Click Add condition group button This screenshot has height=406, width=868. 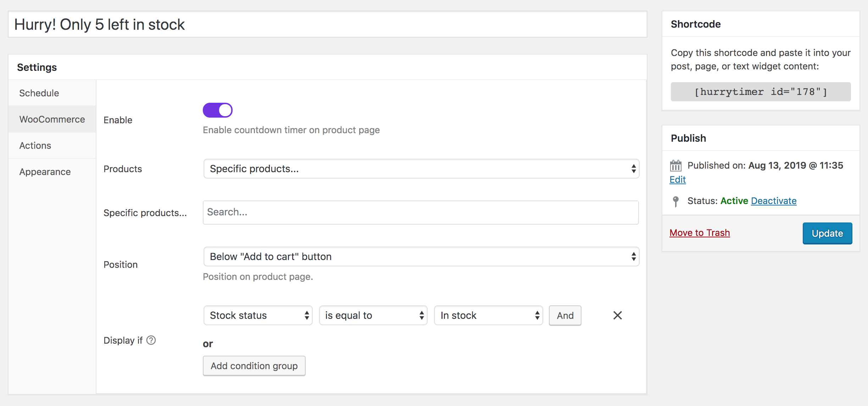coord(254,366)
